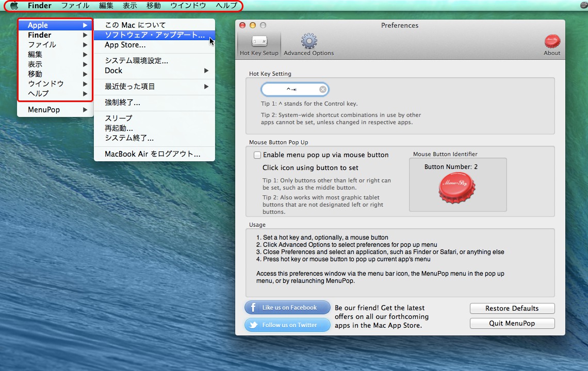Open App Store… from the Apple submenu

154,45
